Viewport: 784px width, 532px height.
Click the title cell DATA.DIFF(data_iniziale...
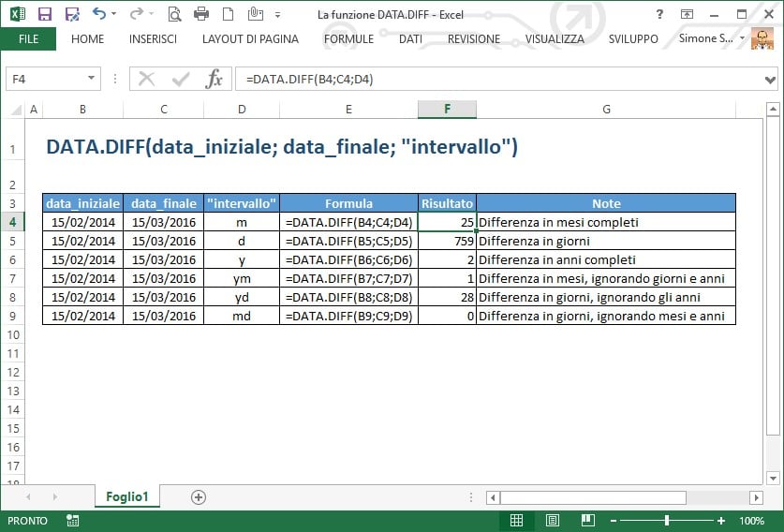pyautogui.click(x=282, y=147)
